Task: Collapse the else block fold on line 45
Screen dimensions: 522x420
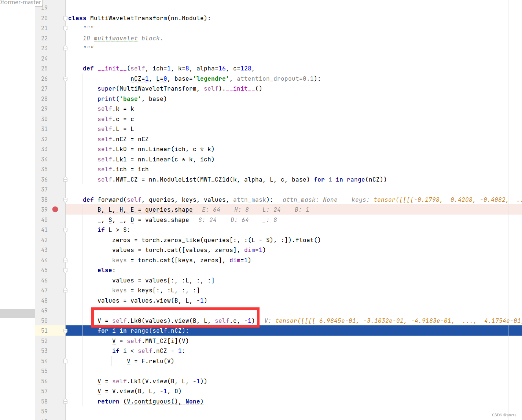Action: (x=65, y=270)
